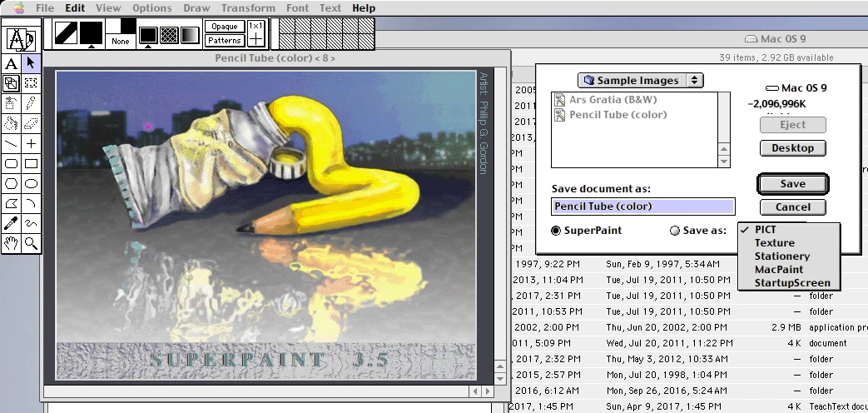Select the Pencil tool
This screenshot has height=413, width=868.
coord(31,103)
